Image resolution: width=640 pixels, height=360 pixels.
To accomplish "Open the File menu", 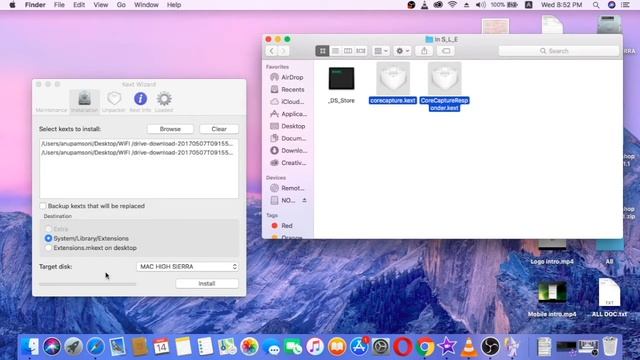I will 59,5.
